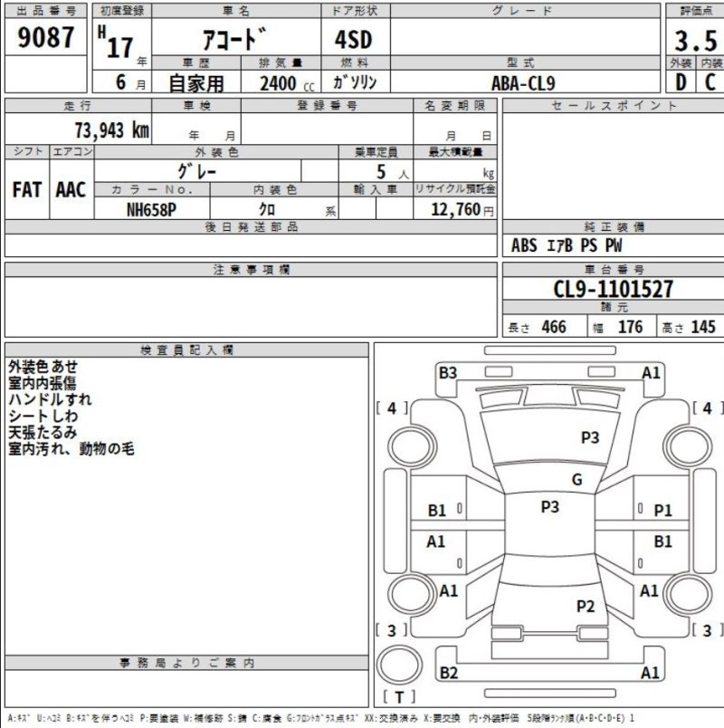
Task: Click the spare tire circle above the [T] label
Action: point(399,664)
